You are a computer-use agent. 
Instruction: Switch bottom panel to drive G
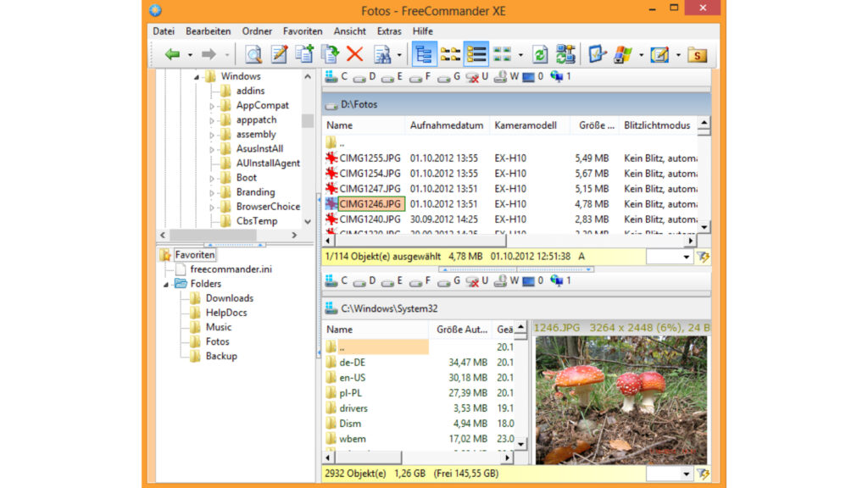point(449,281)
